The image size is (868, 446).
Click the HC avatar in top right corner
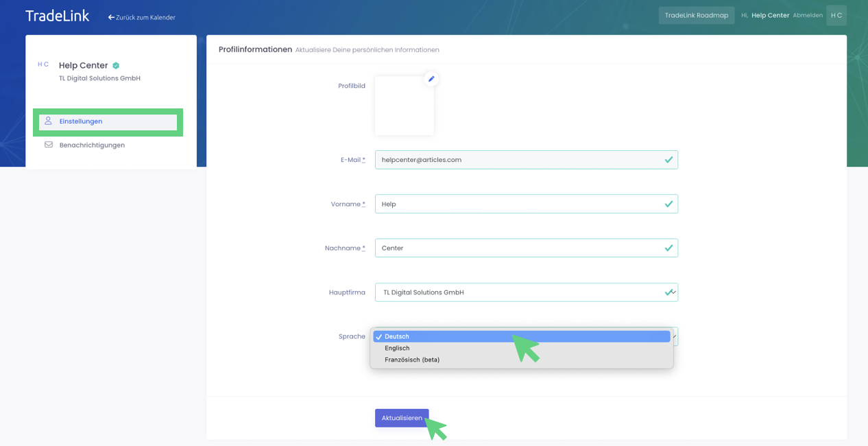pyautogui.click(x=836, y=15)
